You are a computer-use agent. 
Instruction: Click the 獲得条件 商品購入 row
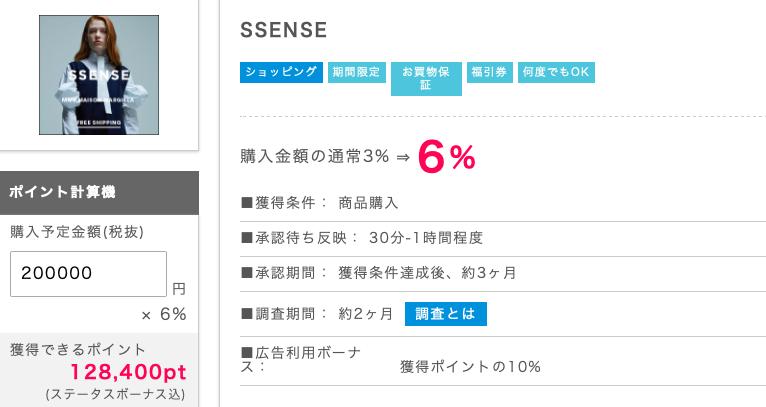click(503, 203)
